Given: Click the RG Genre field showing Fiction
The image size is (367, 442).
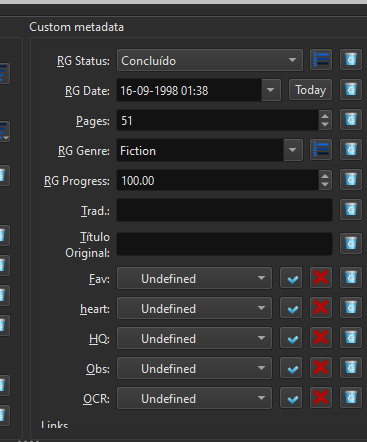Looking at the screenshot, I should tap(200, 150).
